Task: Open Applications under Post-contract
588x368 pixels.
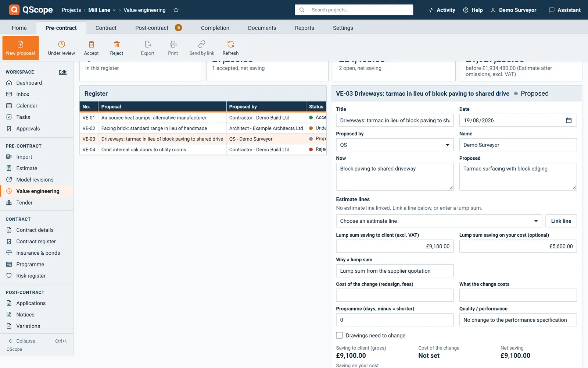Action: tap(36, 303)
